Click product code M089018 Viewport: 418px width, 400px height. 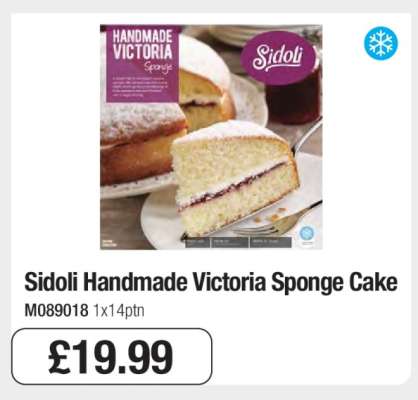(56, 311)
